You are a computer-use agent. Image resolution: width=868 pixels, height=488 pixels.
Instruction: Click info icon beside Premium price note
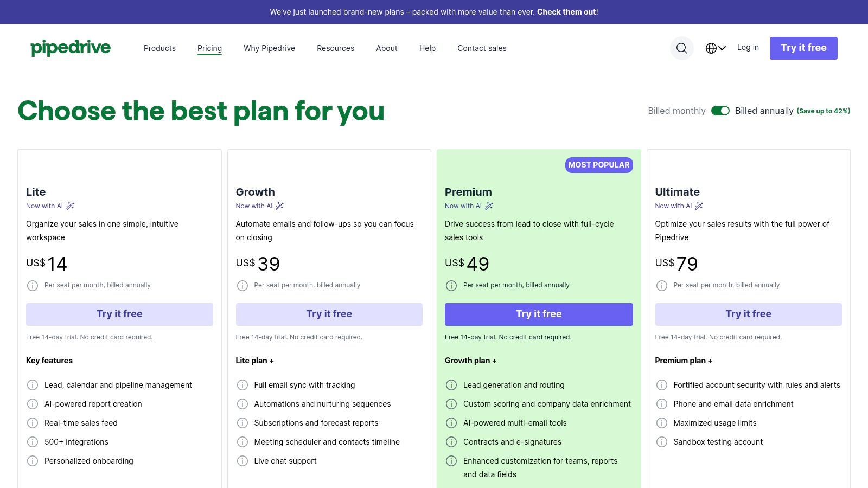tap(451, 285)
